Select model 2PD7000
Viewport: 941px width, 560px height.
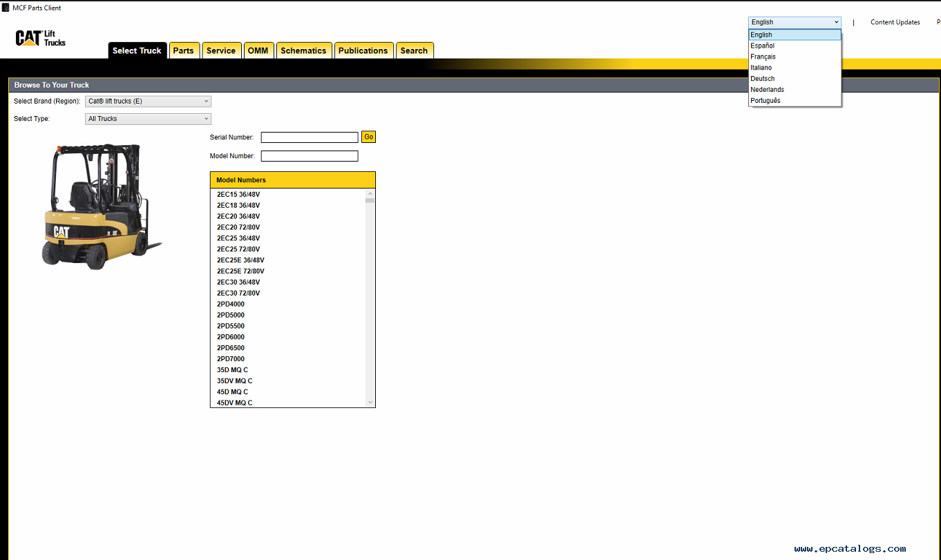[x=231, y=360]
